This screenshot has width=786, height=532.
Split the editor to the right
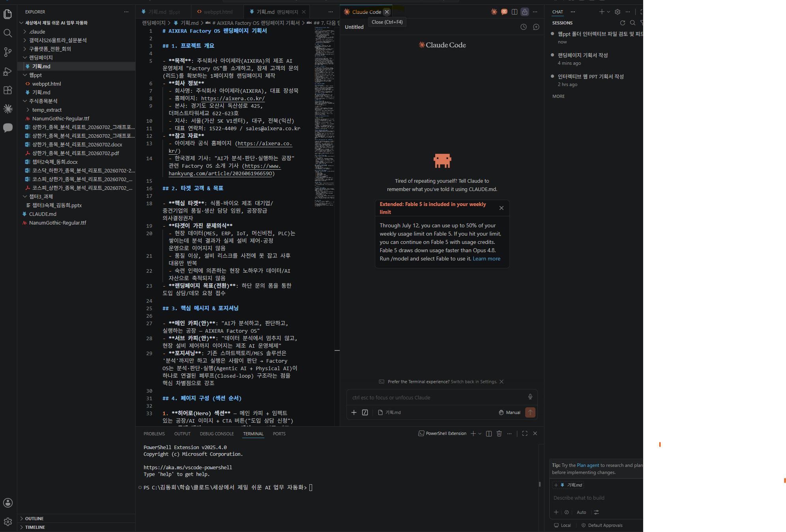point(515,12)
